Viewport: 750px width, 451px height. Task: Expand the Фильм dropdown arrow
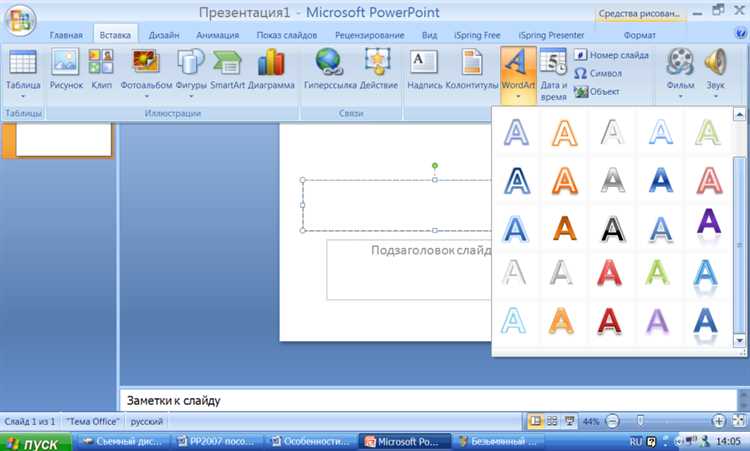tap(680, 97)
